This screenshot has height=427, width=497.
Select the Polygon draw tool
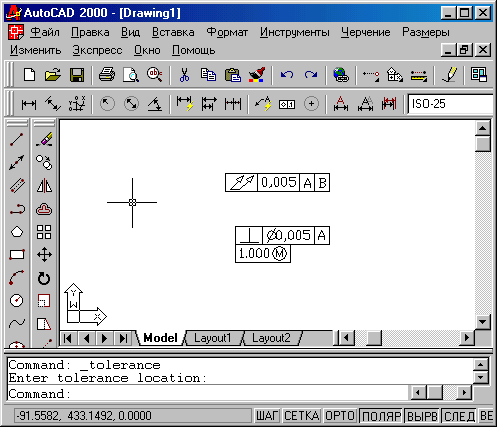pyautogui.click(x=17, y=232)
